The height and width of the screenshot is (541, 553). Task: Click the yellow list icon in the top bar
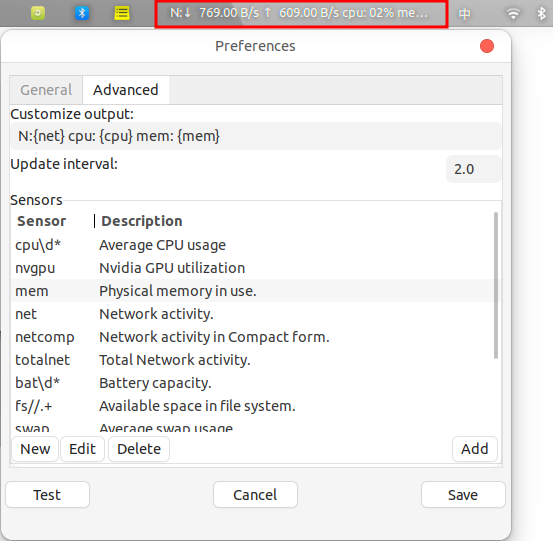coord(122,13)
